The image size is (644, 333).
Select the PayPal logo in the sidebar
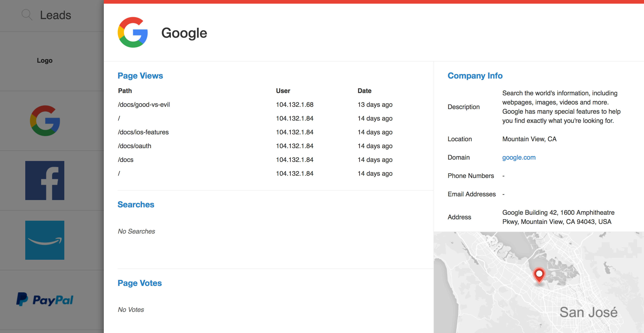point(45,299)
